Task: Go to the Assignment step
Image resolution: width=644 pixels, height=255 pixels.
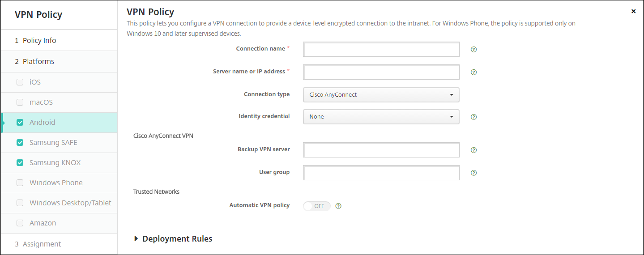Action: (42, 244)
